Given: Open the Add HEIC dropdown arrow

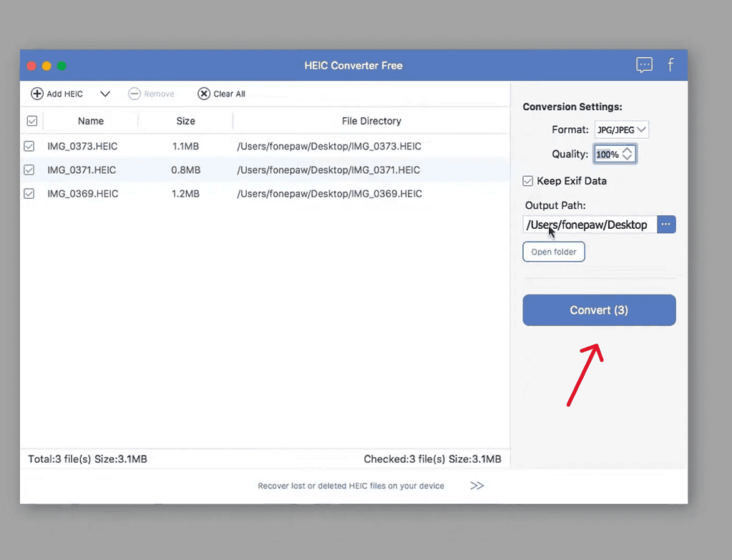Looking at the screenshot, I should point(105,94).
